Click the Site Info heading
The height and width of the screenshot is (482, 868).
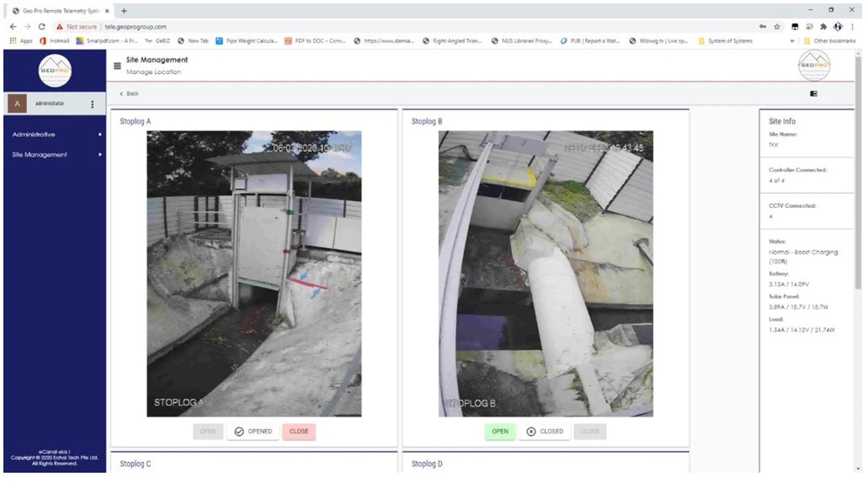pyautogui.click(x=782, y=121)
